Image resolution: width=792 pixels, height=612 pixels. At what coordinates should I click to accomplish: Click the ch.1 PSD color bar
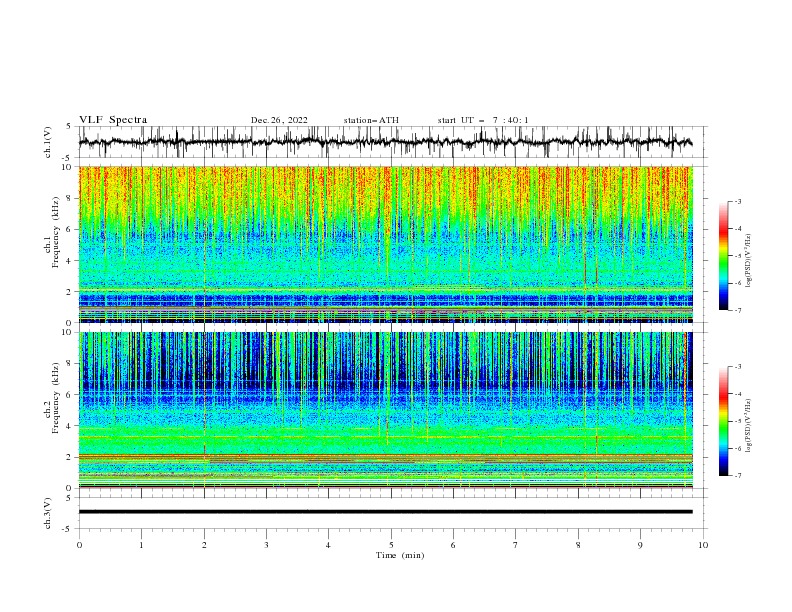click(x=723, y=255)
